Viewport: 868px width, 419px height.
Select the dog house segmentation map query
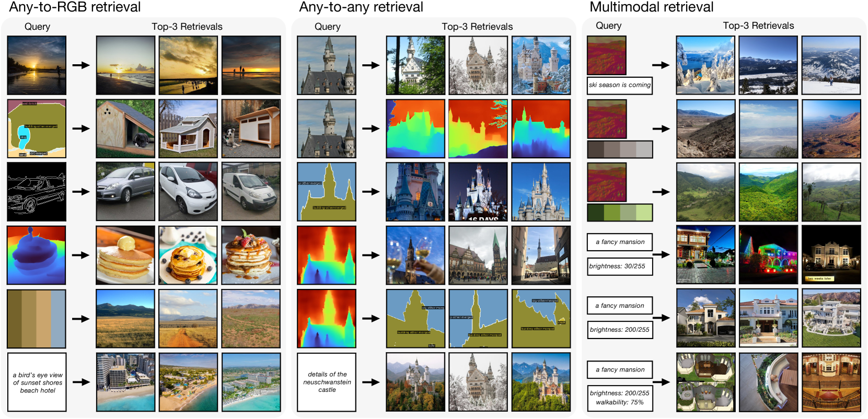[37, 129]
